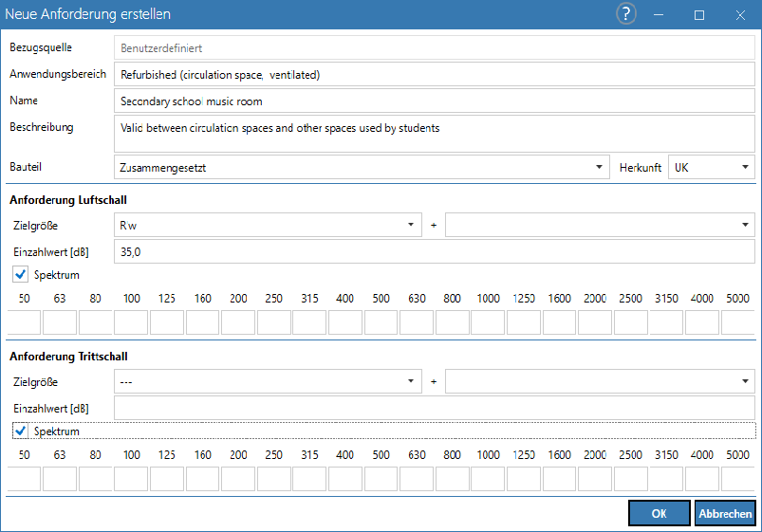Screen dimensions: 762x532
Task: Click the Trittschall spectrum cell for 2500 Hz
Action: 630,479
